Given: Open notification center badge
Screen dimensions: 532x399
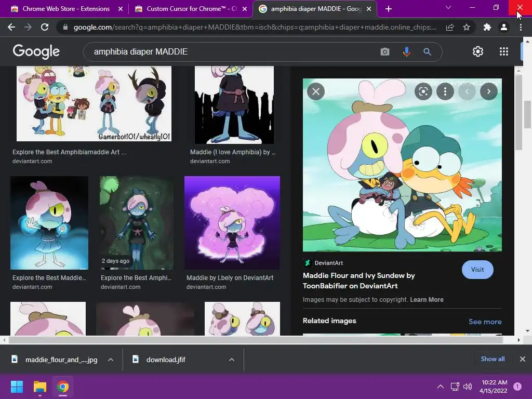Looking at the screenshot, I should pos(517,387).
